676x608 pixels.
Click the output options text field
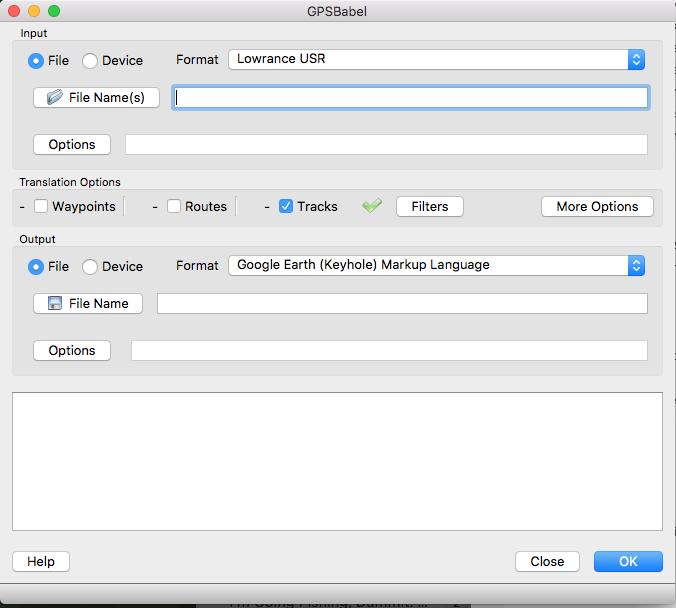click(x=389, y=351)
